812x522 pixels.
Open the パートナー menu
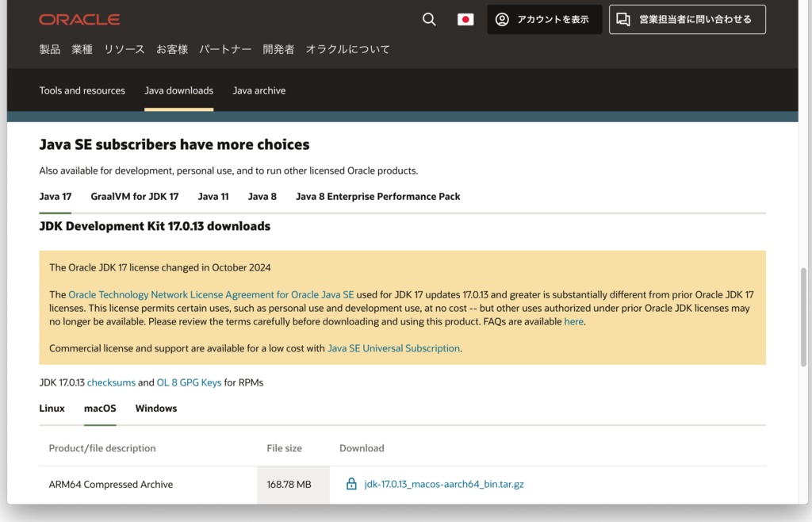(x=225, y=49)
